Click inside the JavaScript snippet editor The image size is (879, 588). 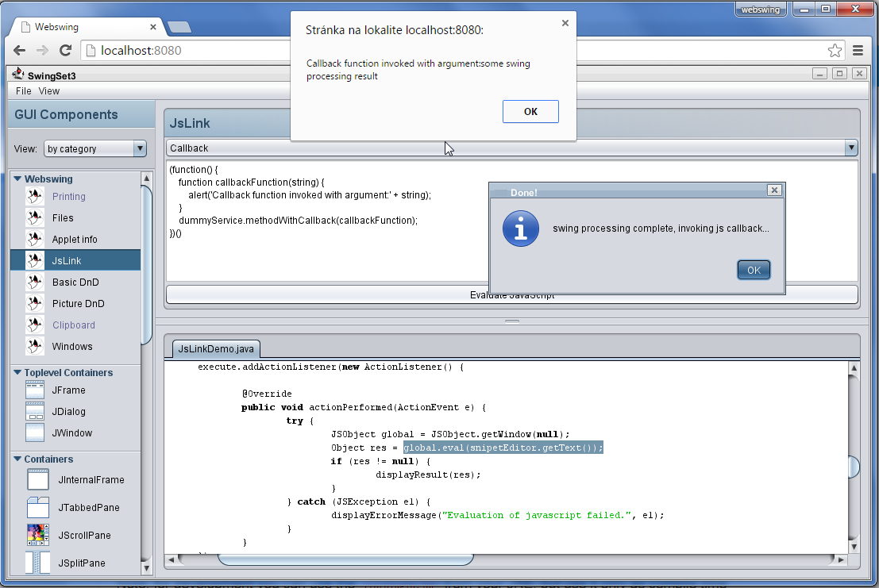tap(328, 221)
